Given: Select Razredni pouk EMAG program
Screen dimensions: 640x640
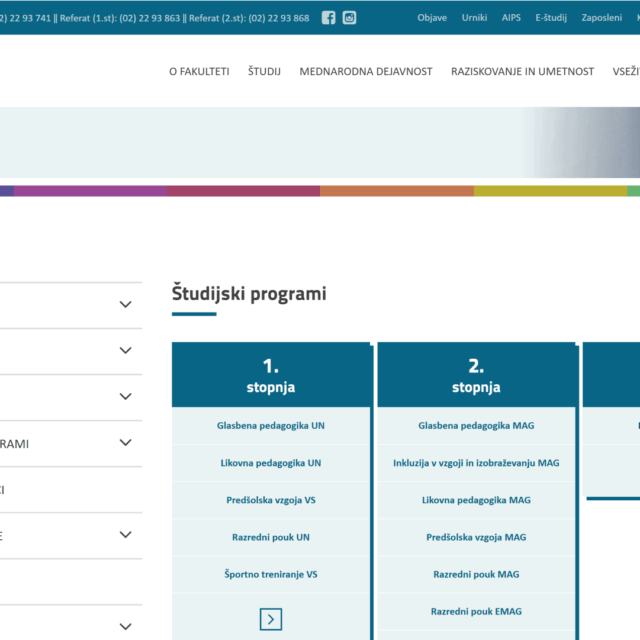Looking at the screenshot, I should [476, 611].
